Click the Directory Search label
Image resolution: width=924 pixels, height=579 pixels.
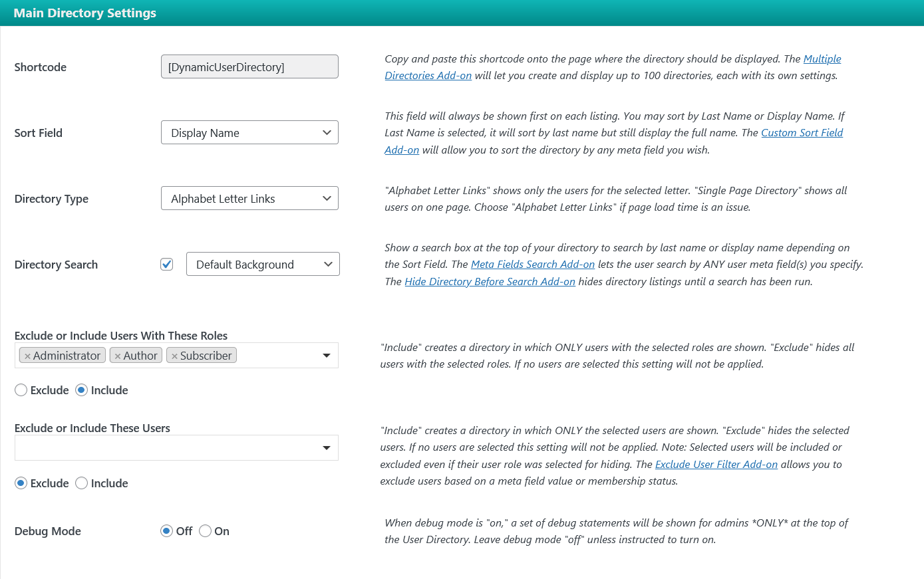[56, 265]
